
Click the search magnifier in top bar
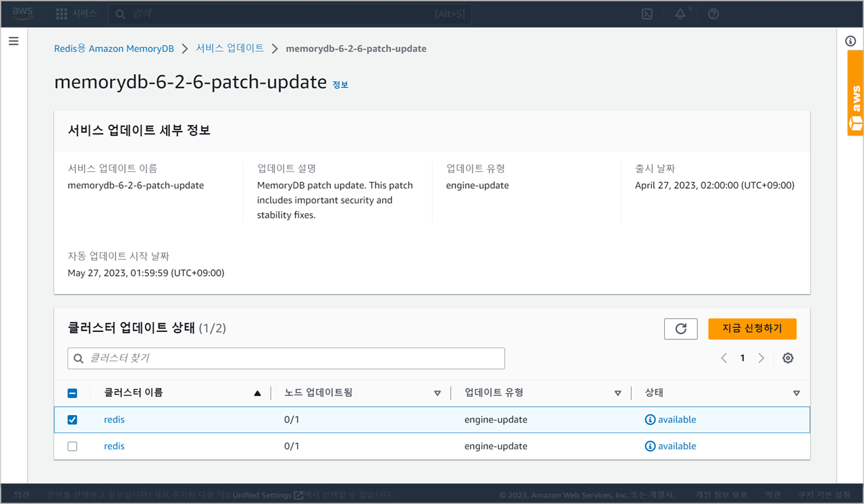120,14
